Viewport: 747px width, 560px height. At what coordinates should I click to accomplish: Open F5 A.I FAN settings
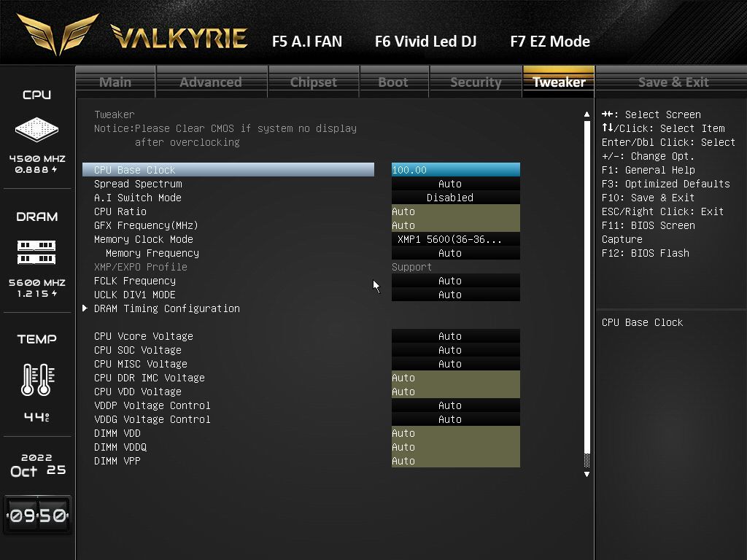(x=307, y=42)
